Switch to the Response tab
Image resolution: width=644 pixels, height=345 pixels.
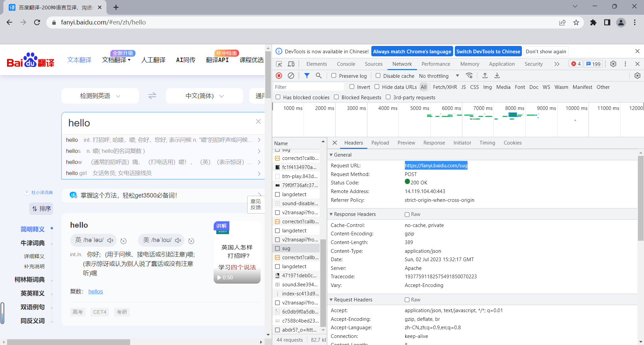coord(434,143)
